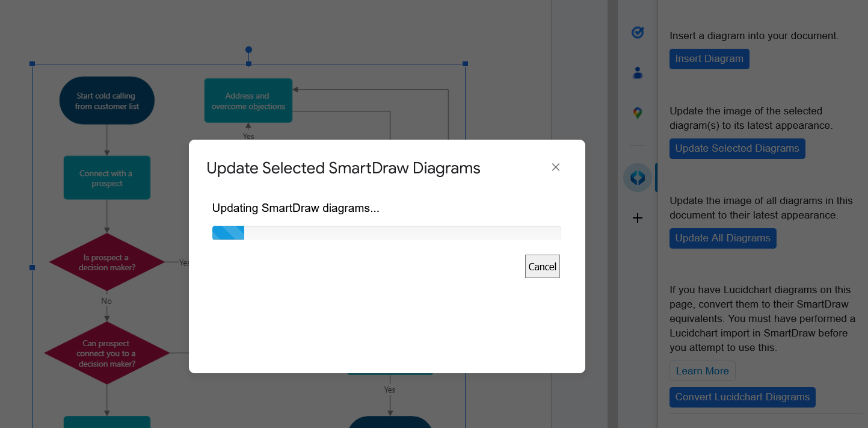Select the Address and overcome objections box
Screen dimensions: 868x428
pos(248,101)
